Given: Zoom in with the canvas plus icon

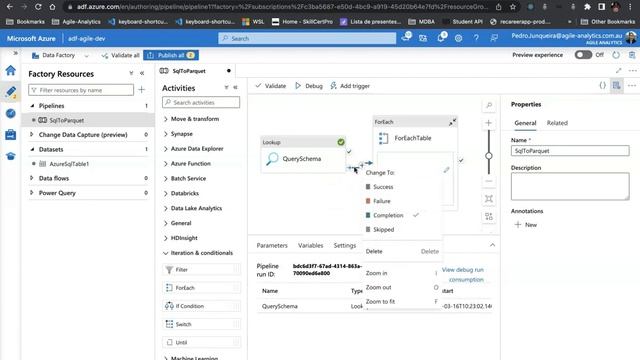Looking at the screenshot, I should click(489, 123).
